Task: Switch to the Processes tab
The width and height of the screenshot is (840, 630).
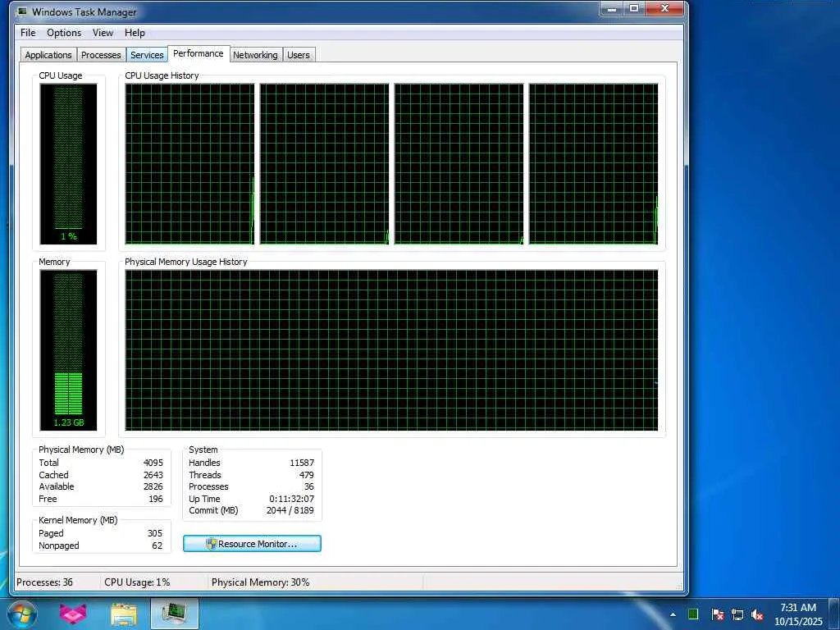Action: (x=101, y=55)
